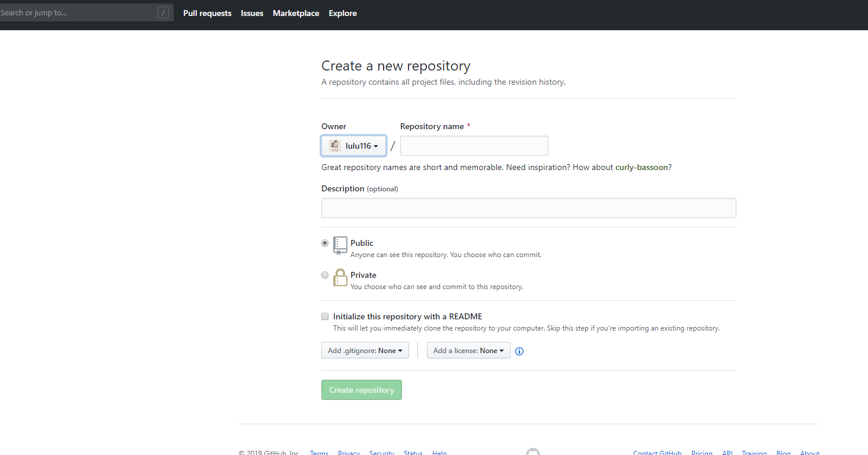
Task: Click the Create a new repository heading
Action: [x=396, y=66]
